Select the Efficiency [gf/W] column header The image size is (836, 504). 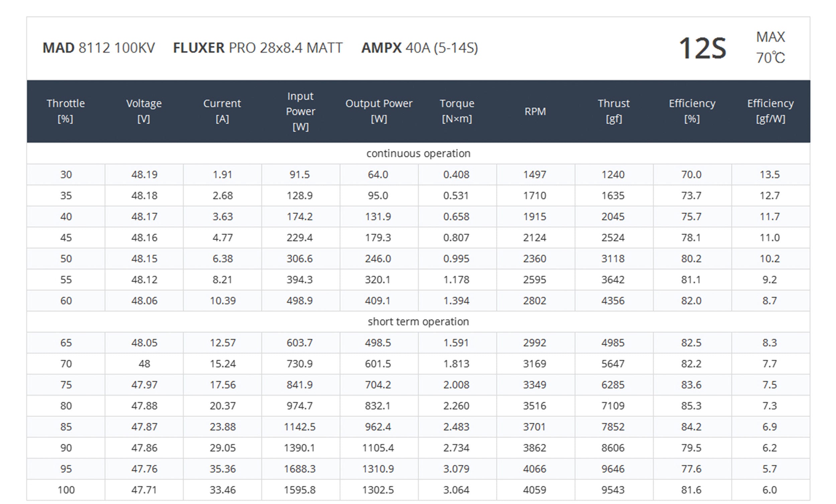point(770,111)
